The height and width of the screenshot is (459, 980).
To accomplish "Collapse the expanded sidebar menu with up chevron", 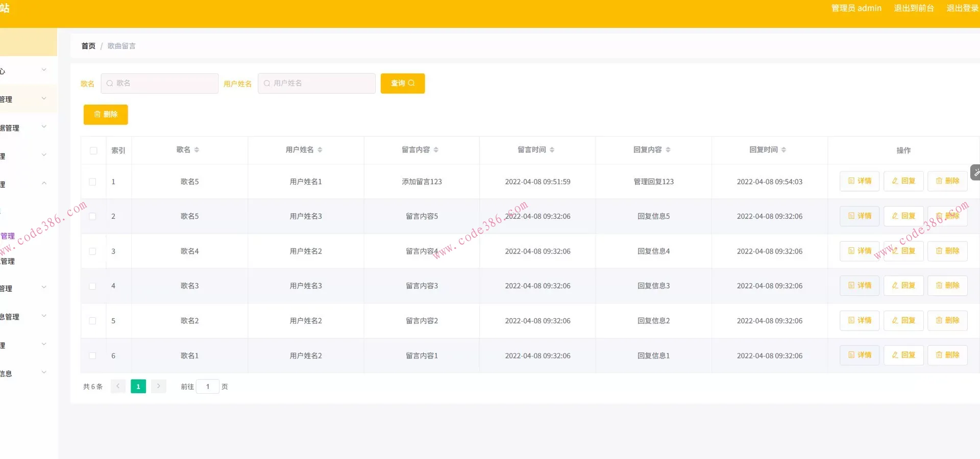I will pyautogui.click(x=44, y=184).
